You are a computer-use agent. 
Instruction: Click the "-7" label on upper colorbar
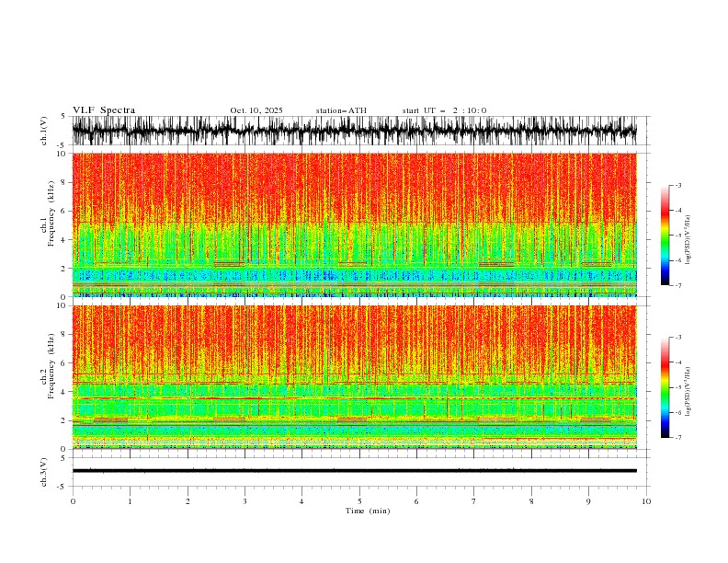pyautogui.click(x=678, y=285)
